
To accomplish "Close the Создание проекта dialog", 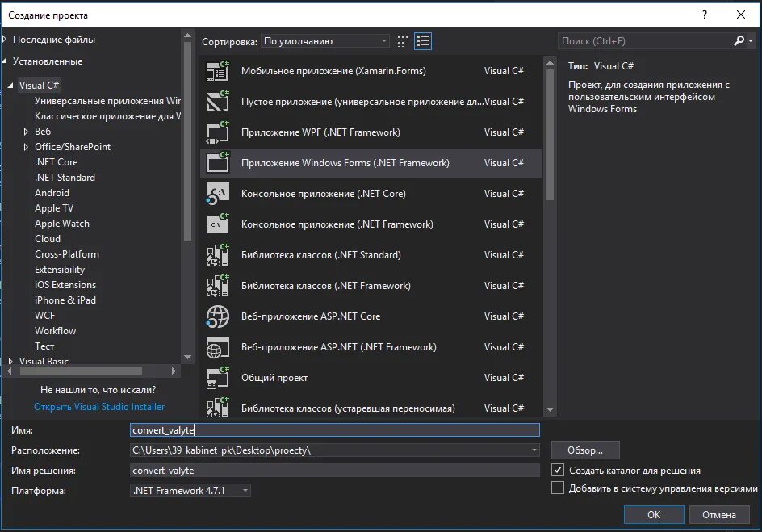I will pyautogui.click(x=741, y=15).
